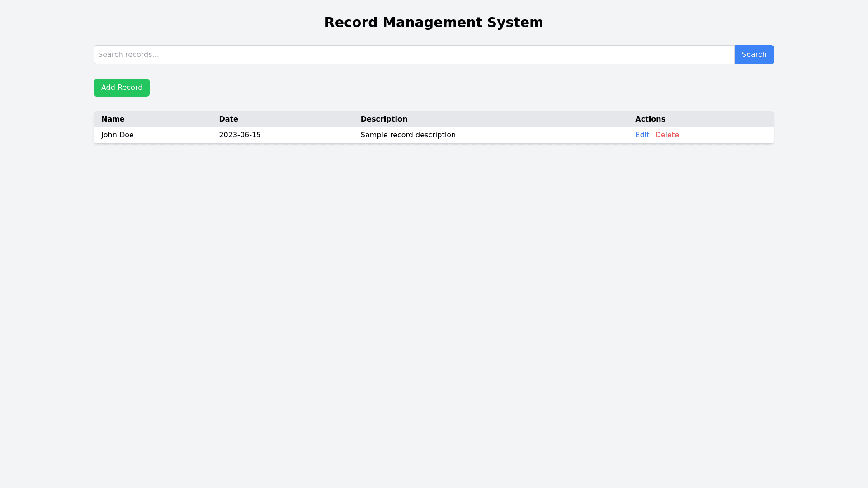Click the Search button
Viewport: 868px width, 488px height.
coord(754,54)
